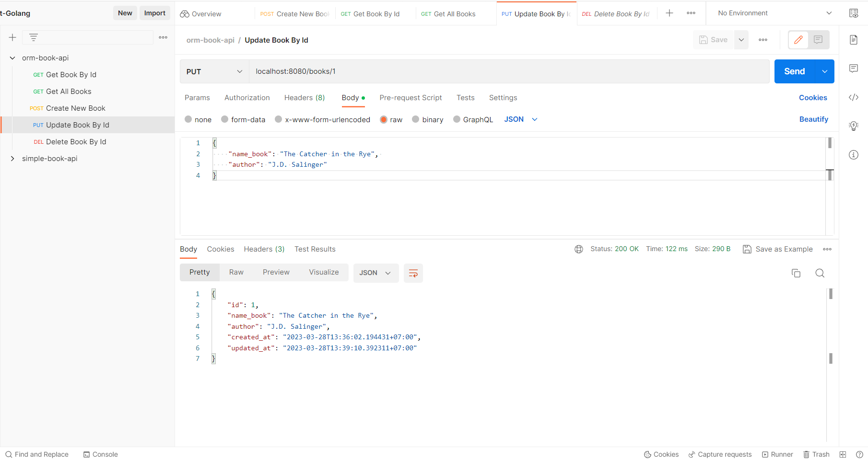Click the plus icon to create new collection
868x461 pixels.
click(12, 37)
